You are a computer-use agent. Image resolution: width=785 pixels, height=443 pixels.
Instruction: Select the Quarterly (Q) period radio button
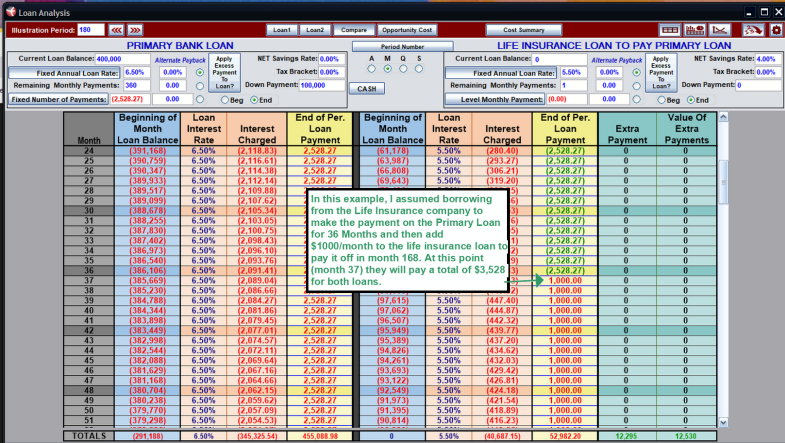(x=403, y=69)
